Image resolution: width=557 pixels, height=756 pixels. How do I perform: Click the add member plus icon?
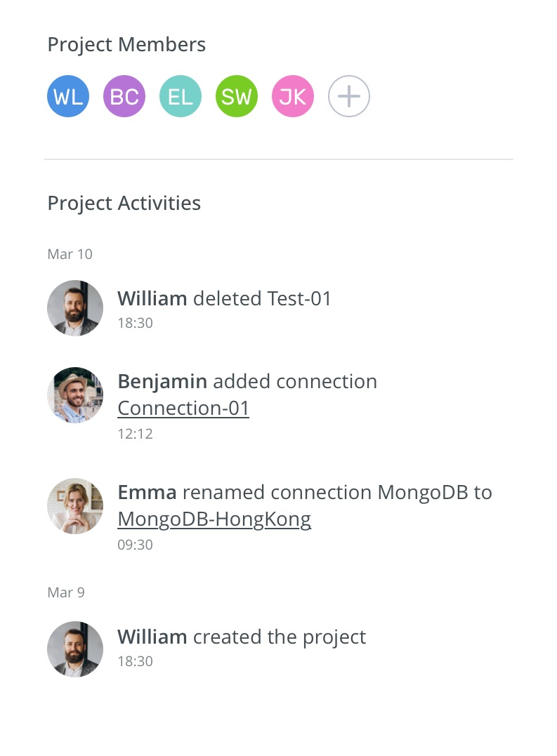[348, 96]
